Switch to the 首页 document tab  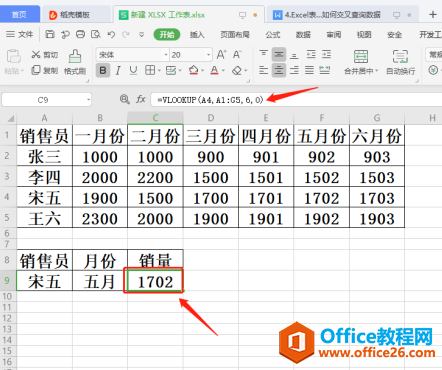(x=19, y=14)
